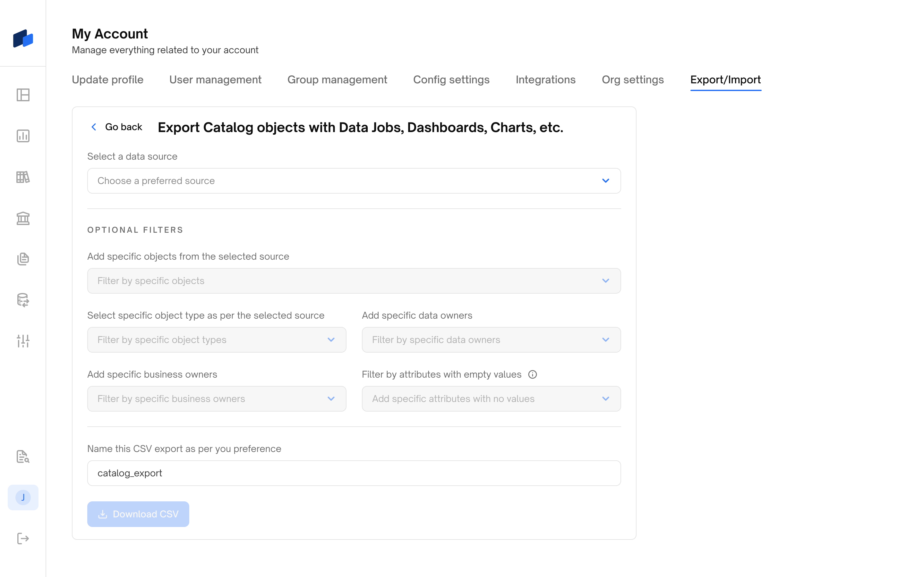Open the Filter by specific data owners dropdown
Image resolution: width=924 pixels, height=577 pixels.
pos(491,340)
